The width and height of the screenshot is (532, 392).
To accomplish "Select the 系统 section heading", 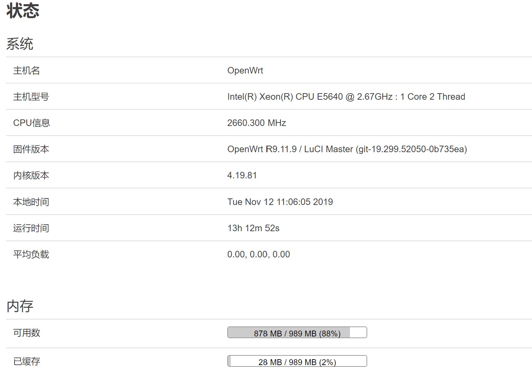I will [19, 44].
